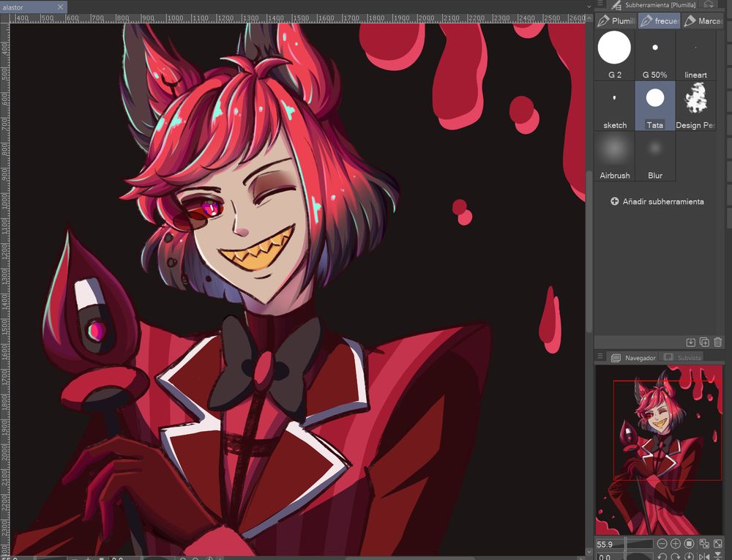
Task: Zoom out in the Navegador panel
Action: point(662,544)
